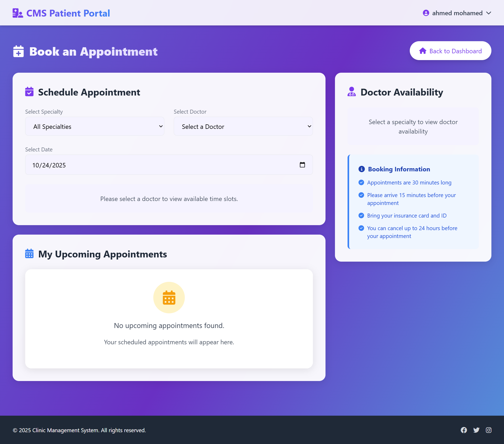Click ahmed mohamed account menu
This screenshot has height=444, width=504.
click(457, 13)
